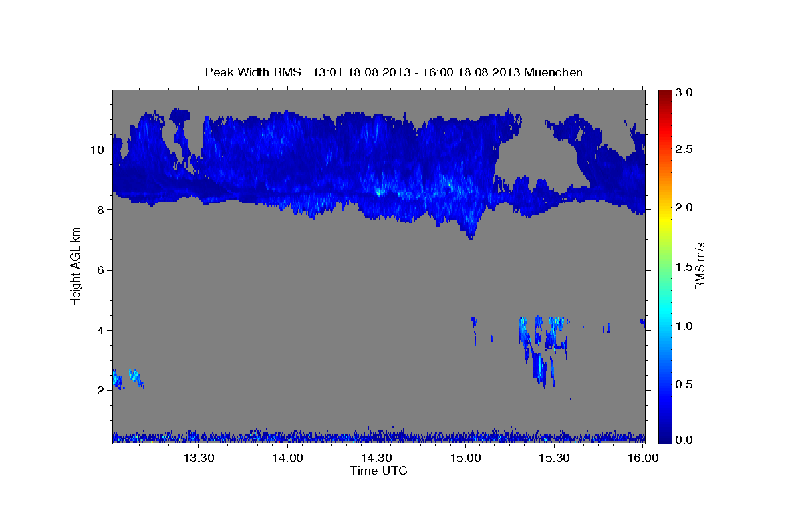This screenshot has height=532, width=798.
Task: Click the dark blue bottom of the colorbar
Action: [x=665, y=438]
